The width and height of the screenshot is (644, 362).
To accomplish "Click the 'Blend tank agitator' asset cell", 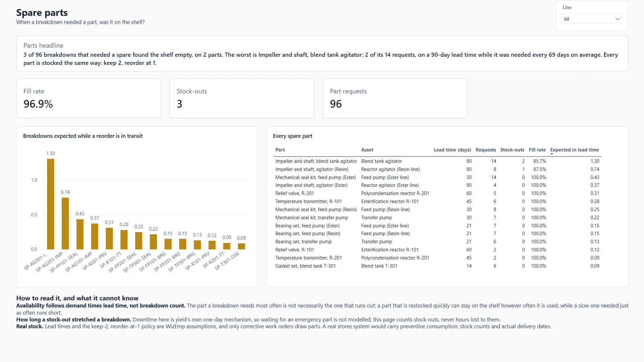I will (381, 161).
